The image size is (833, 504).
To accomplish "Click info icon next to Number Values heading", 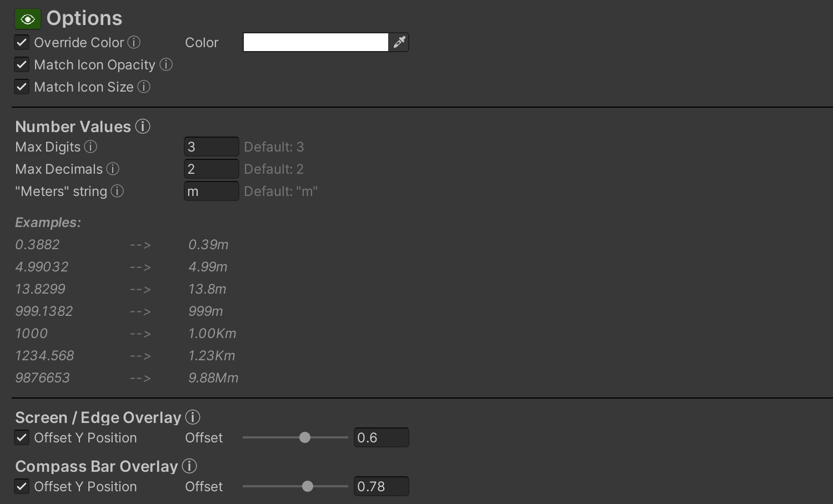I will [x=143, y=127].
